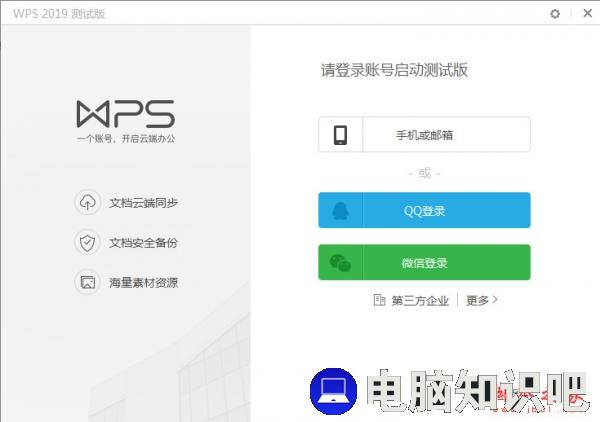
Task: Click the 第三方企业 building icon
Action: [x=379, y=300]
